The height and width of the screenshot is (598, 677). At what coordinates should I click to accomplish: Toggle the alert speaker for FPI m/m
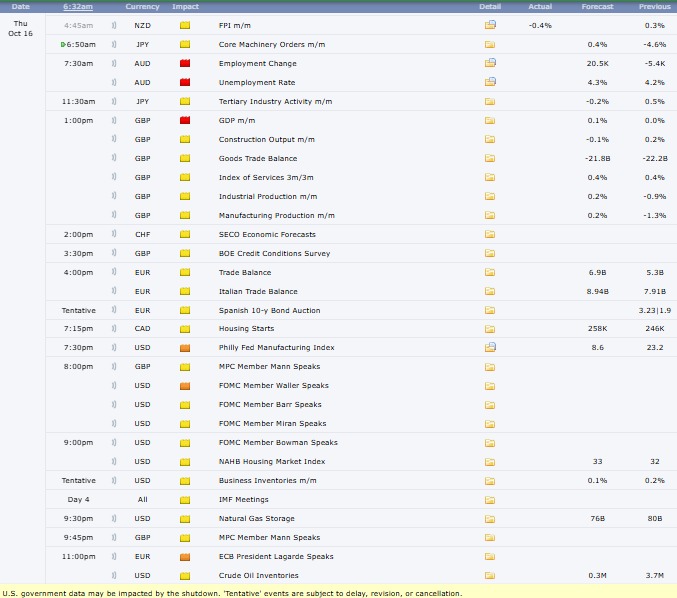[x=115, y=25]
